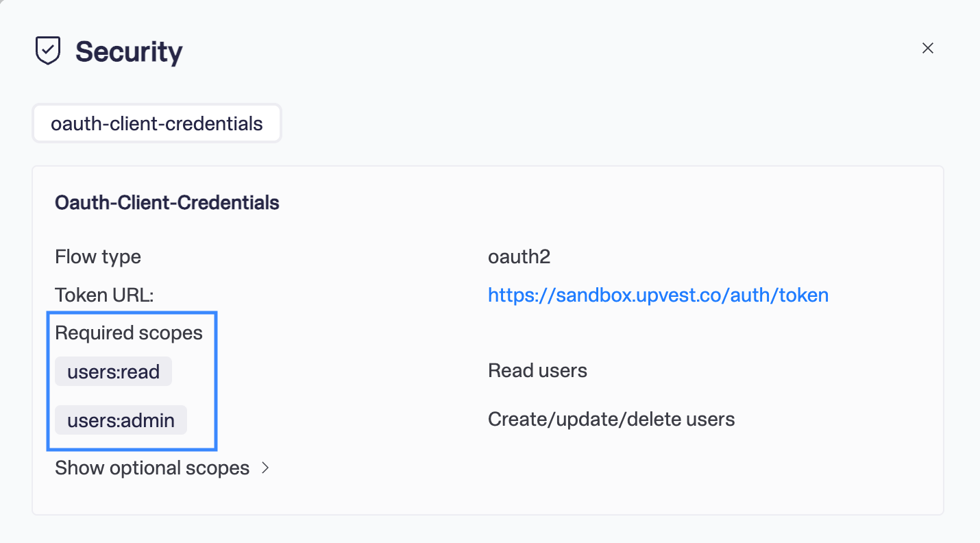980x543 pixels.
Task: Click the Required scopes label
Action: 129,333
